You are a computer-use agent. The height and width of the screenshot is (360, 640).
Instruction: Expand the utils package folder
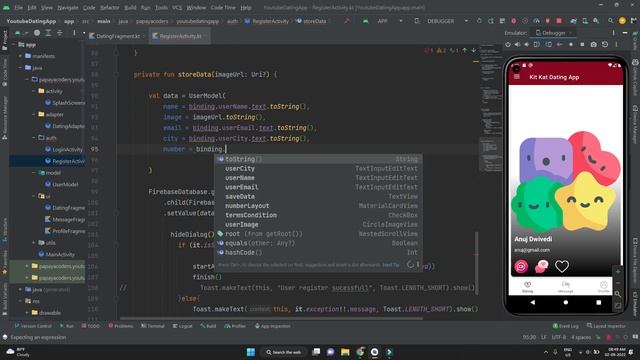(34, 242)
